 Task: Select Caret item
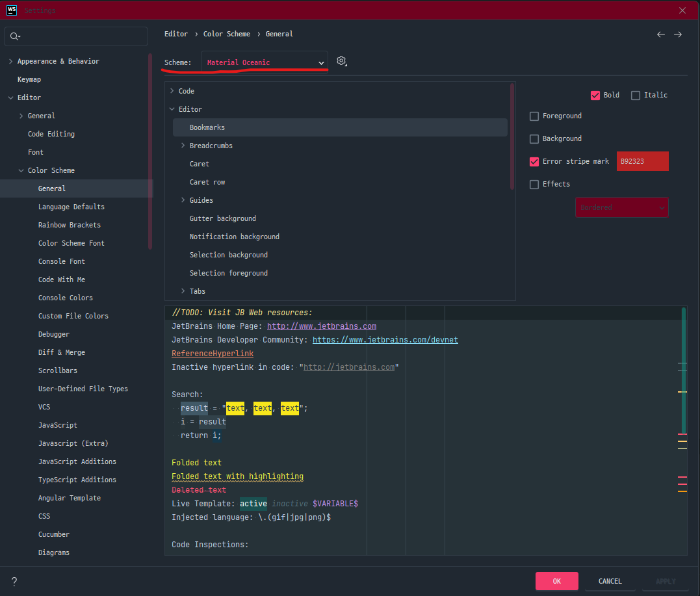pyautogui.click(x=199, y=164)
